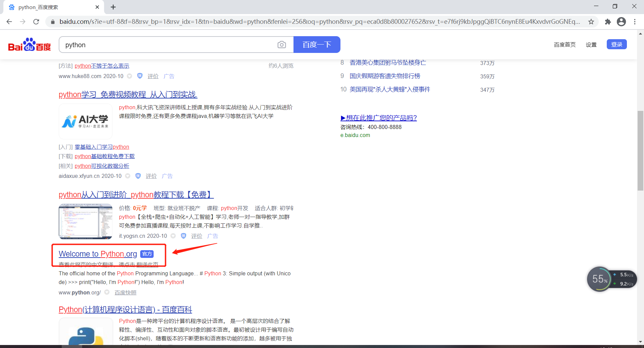This screenshot has height=348, width=644.
Task: Open code editor screenshot thumbnail
Action: pyautogui.click(x=86, y=221)
